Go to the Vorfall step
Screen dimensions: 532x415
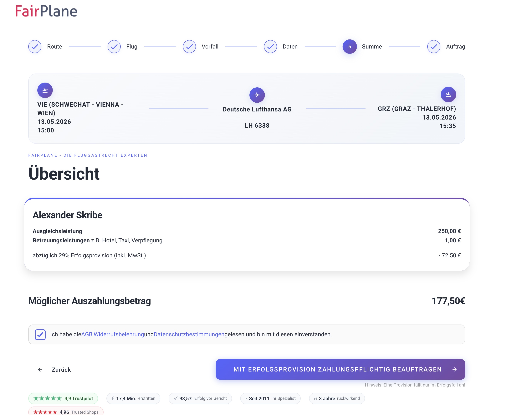(210, 47)
